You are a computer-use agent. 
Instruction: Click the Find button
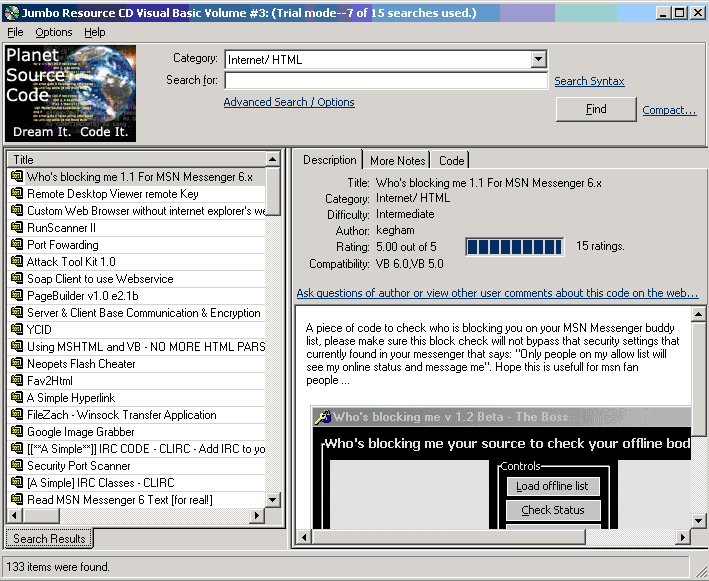(596, 109)
